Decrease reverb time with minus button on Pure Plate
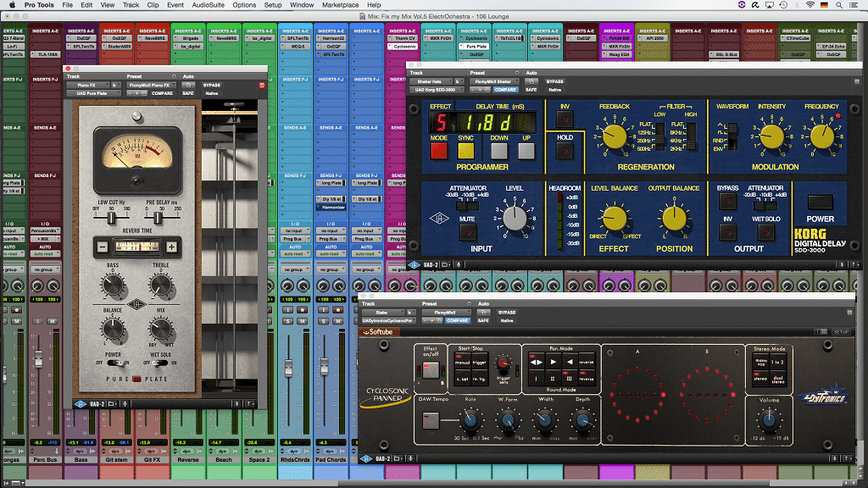Screen dimensions: 868x488 pyautogui.click(x=103, y=247)
